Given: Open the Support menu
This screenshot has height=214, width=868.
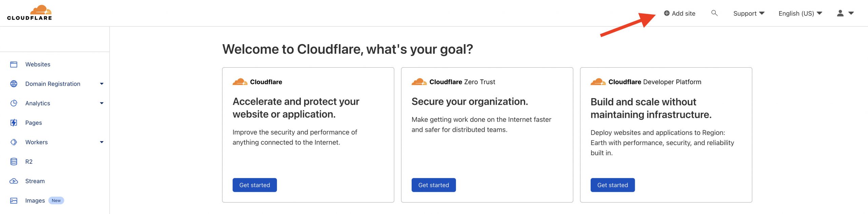Looking at the screenshot, I should (749, 13).
